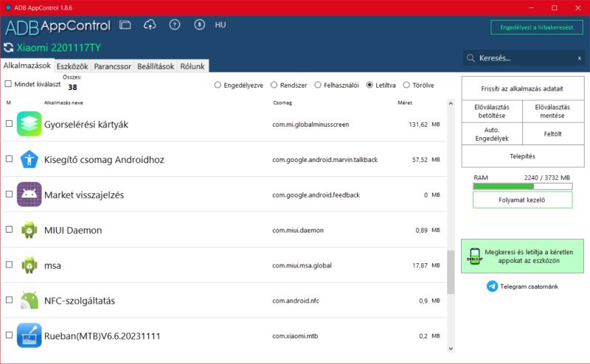Change the HU language selector
The image size is (590, 364).
click(x=221, y=25)
